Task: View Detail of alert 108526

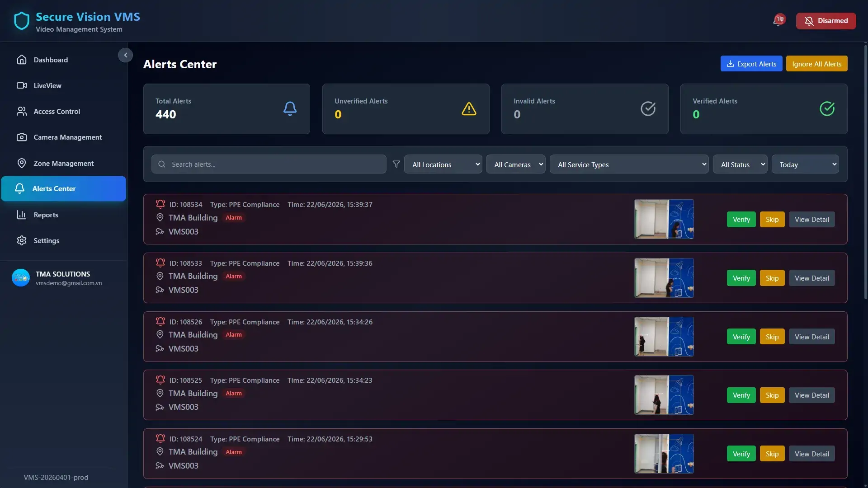Action: pyautogui.click(x=811, y=337)
